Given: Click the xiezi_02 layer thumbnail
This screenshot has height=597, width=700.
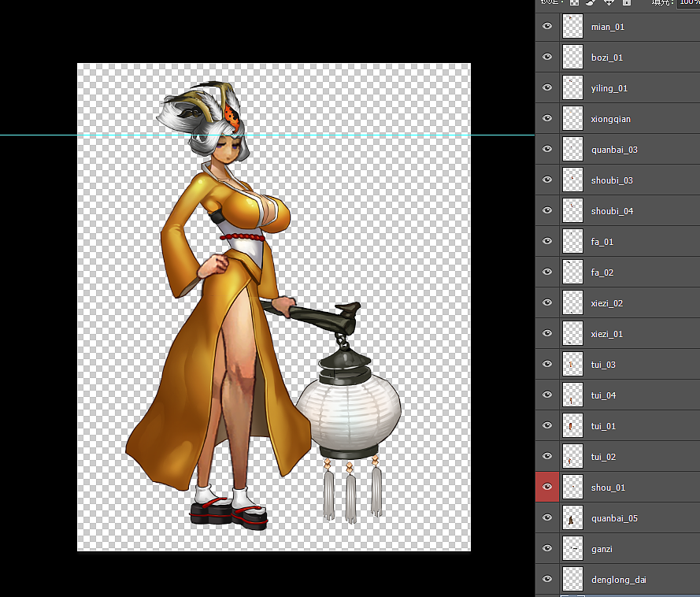Looking at the screenshot, I should point(572,303).
